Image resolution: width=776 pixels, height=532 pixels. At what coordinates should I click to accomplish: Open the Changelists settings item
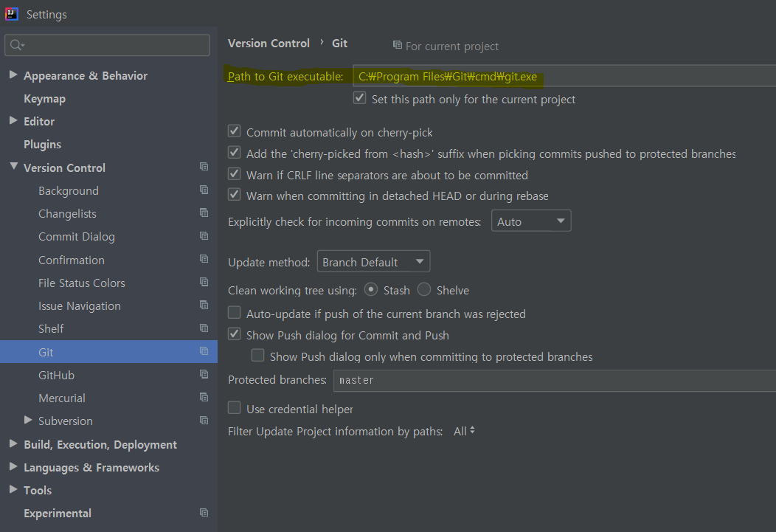[67, 214]
